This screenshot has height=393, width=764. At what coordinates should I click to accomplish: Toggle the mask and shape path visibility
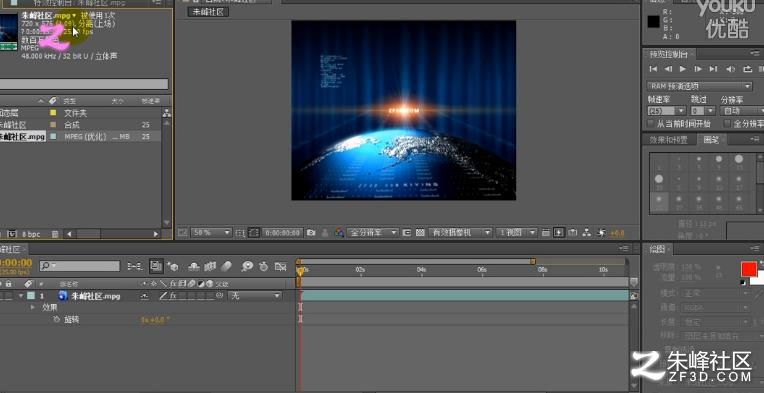(253, 233)
